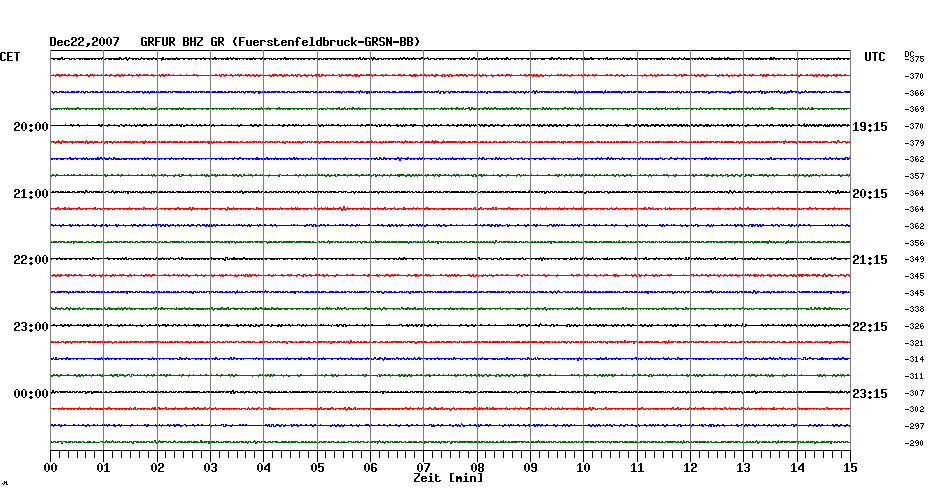Click the '14' minute axis label
This screenshot has height=494, width=930.
point(797,468)
